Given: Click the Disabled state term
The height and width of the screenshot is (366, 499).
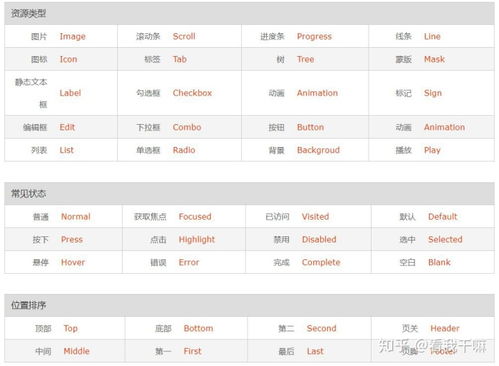Looking at the screenshot, I should tap(319, 239).
